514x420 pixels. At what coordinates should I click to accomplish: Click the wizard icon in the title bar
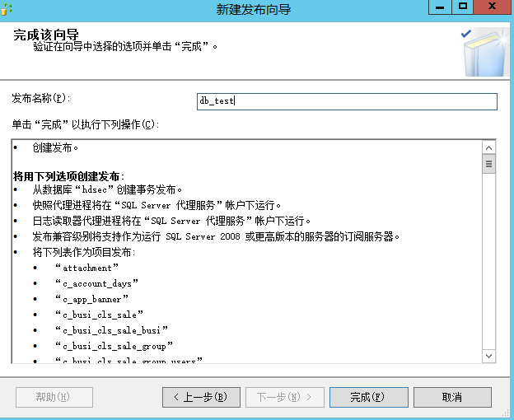[x=7, y=9]
